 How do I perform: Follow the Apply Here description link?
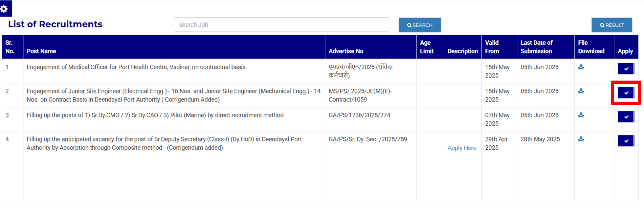(462, 148)
